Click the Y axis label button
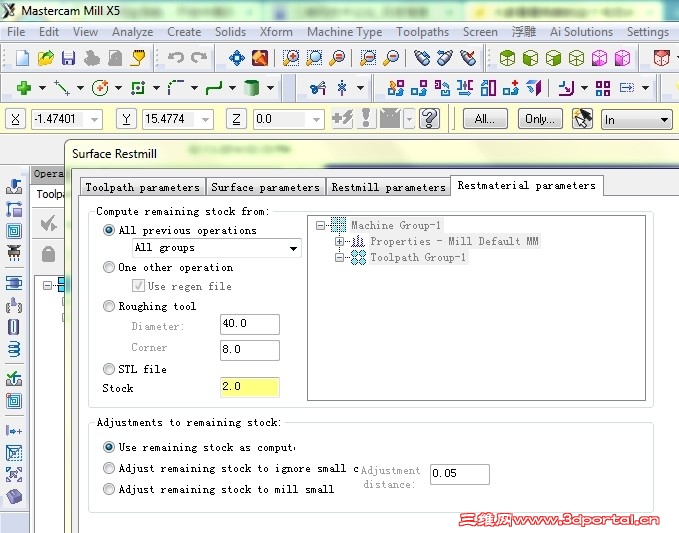The height and width of the screenshot is (533, 679). tap(126, 119)
